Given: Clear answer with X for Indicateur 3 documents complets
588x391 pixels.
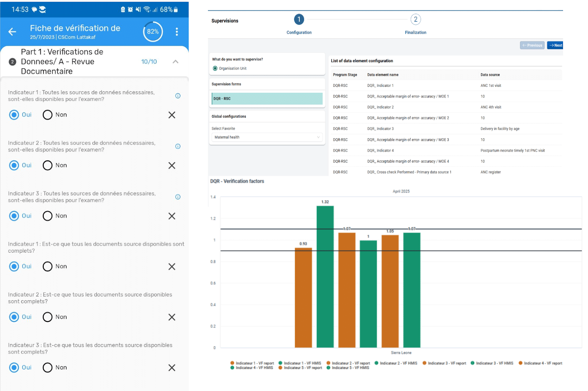Looking at the screenshot, I should [172, 368].
